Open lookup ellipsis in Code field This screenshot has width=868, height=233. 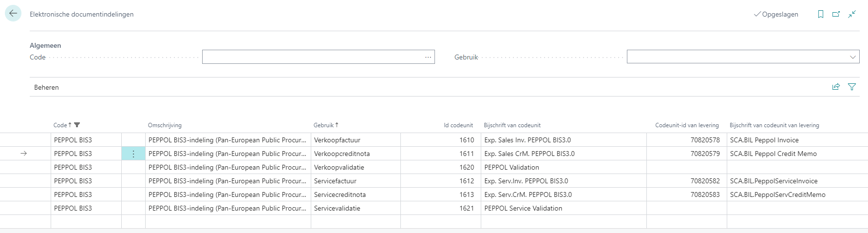428,57
